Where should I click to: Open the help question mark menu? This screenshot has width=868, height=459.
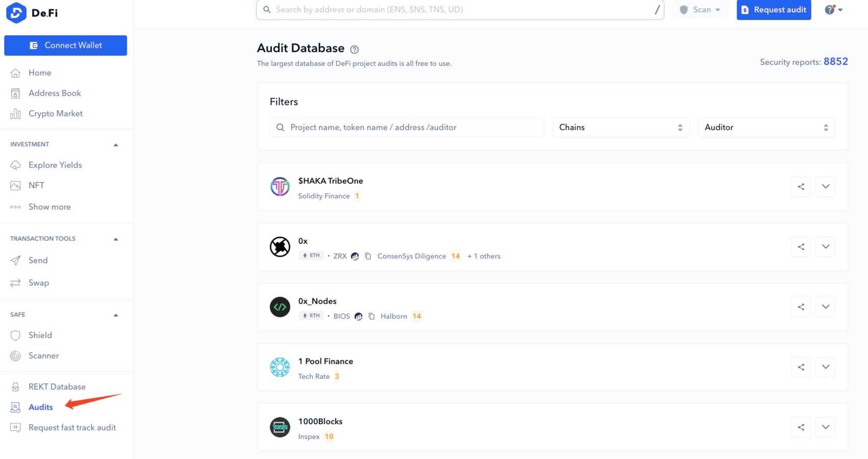(833, 10)
